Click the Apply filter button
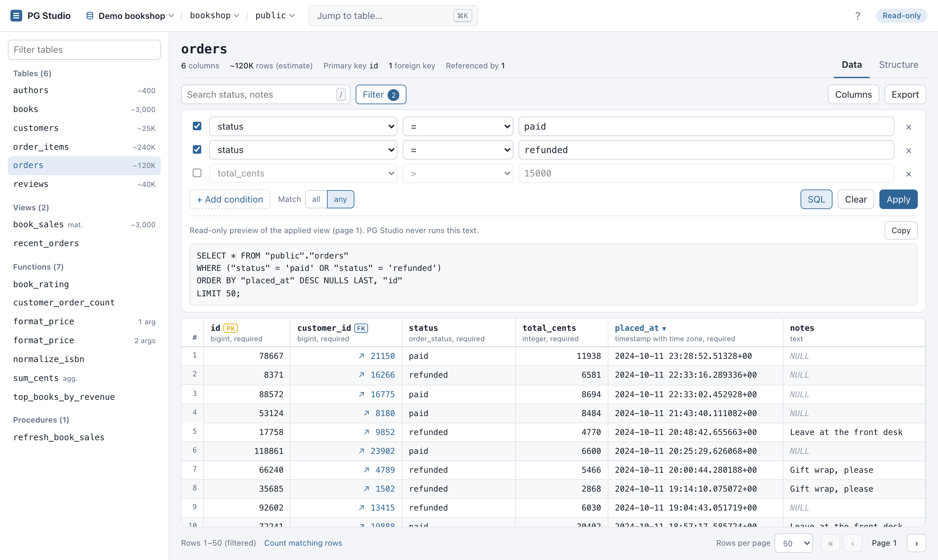 click(898, 199)
